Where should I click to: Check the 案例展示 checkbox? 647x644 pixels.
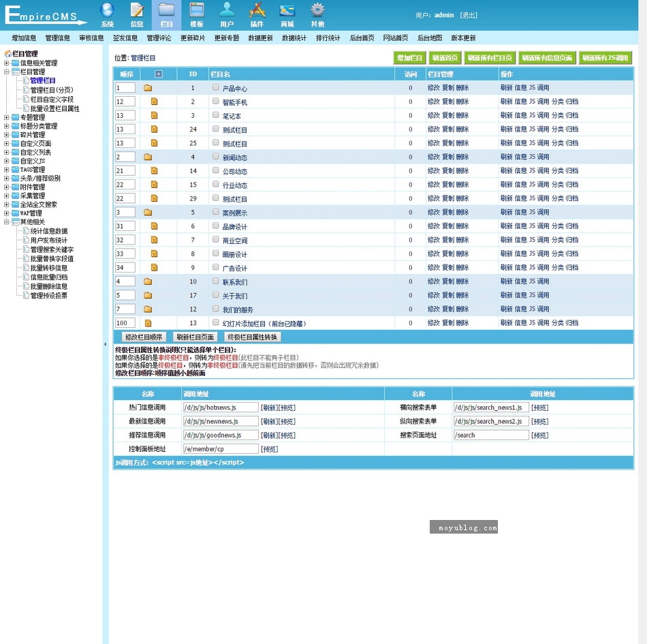(215, 212)
